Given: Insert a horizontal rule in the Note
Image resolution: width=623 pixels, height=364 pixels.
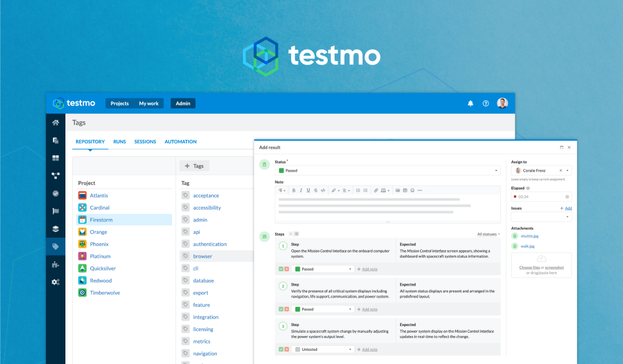Looking at the screenshot, I should click(x=419, y=190).
